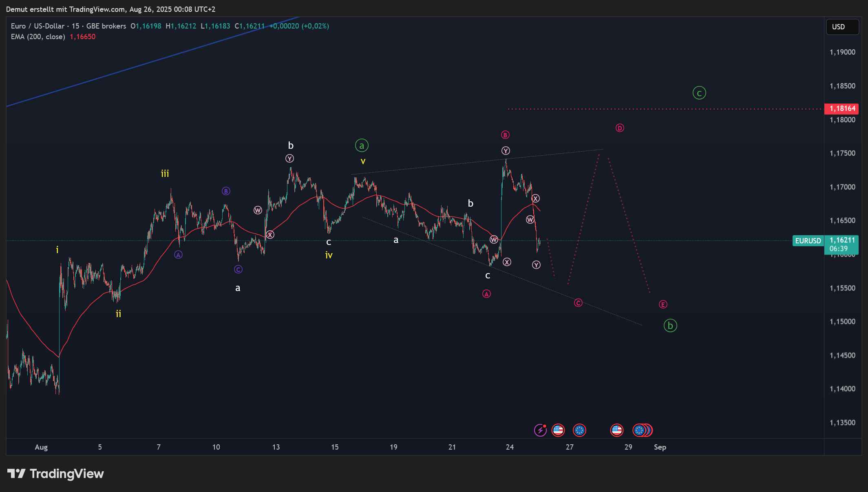868x492 pixels.
Task: Open the USD currency selector
Action: (842, 27)
